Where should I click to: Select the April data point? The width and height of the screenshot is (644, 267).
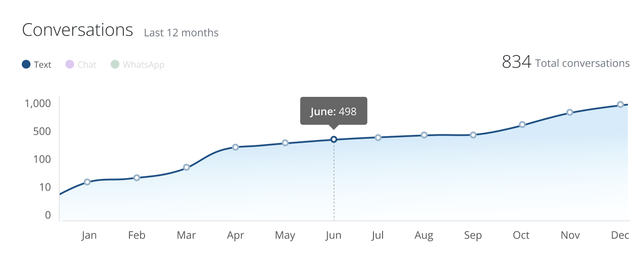pos(235,147)
